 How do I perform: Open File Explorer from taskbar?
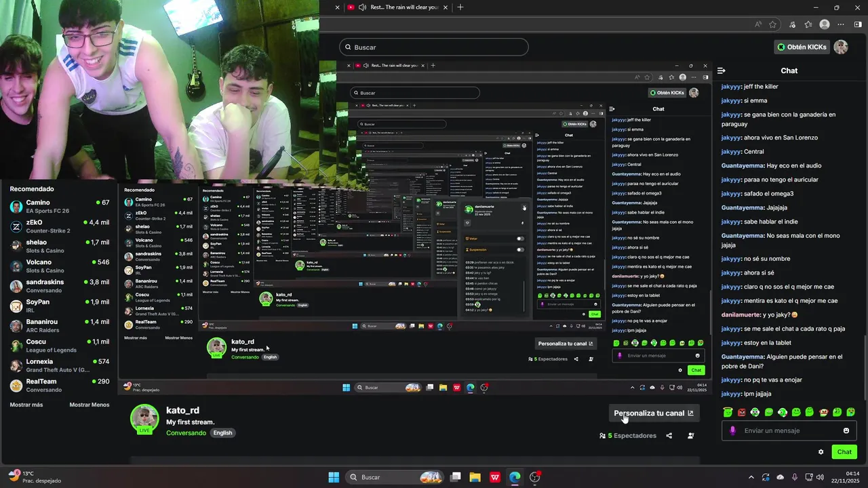coord(475,477)
